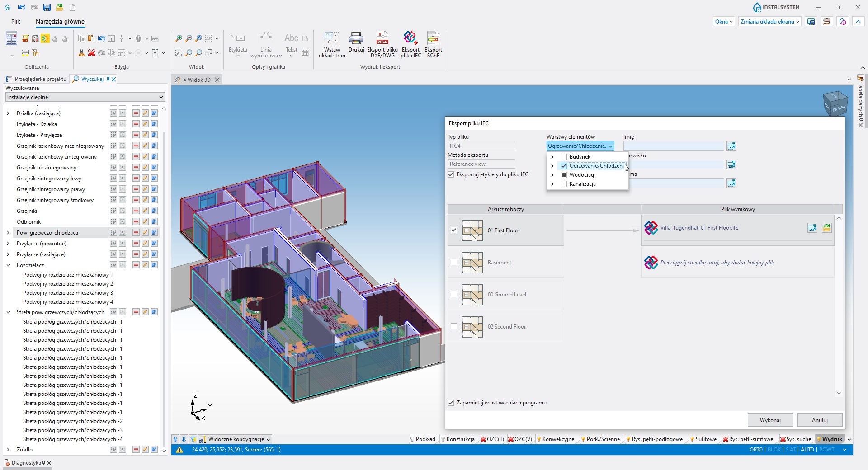Click blue monitor icon for Villa_Tugendhat output file
The image size is (868, 470).
click(812, 228)
